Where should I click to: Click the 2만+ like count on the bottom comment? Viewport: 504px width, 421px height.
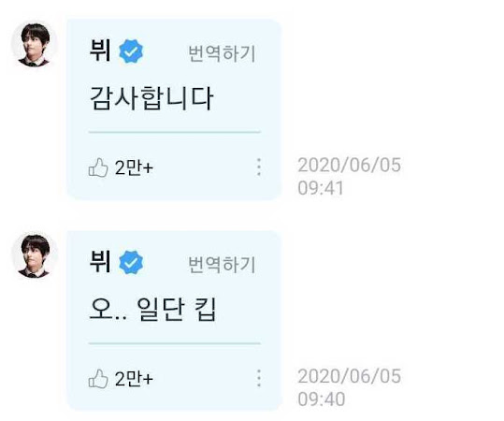(x=134, y=379)
